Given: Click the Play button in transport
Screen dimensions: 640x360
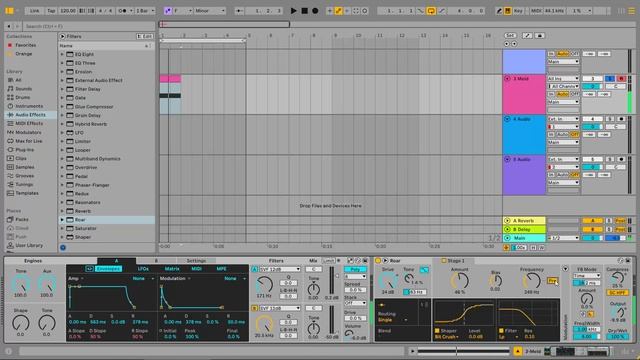Looking at the screenshot, I should [x=293, y=11].
